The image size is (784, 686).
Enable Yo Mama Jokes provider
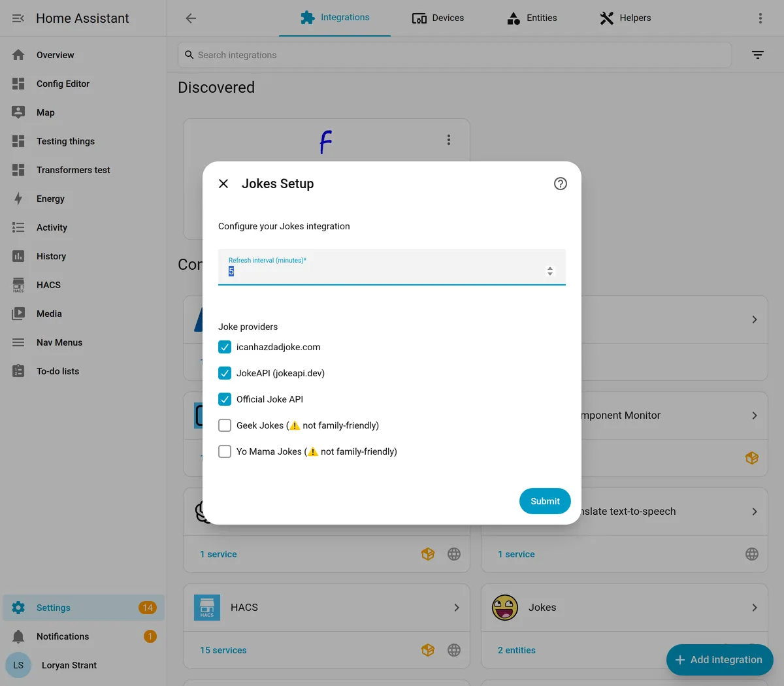225,451
